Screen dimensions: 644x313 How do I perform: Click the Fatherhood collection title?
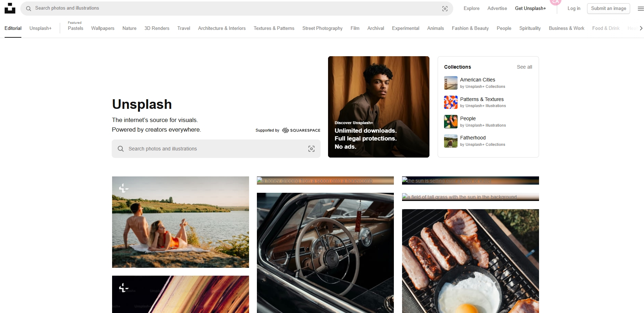tap(473, 138)
